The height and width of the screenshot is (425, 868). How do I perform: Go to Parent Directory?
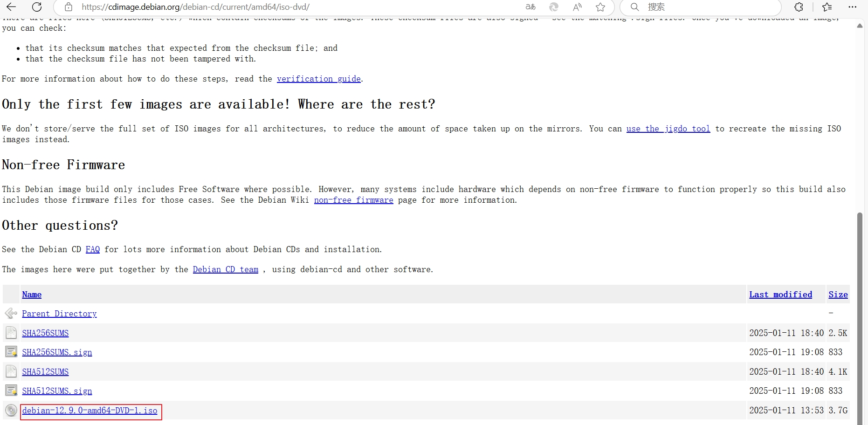point(59,314)
